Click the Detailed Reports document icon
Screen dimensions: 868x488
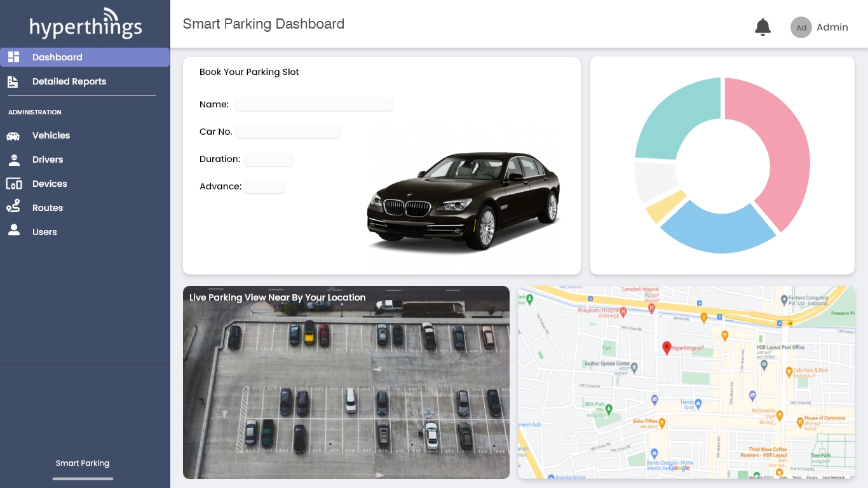coord(13,81)
